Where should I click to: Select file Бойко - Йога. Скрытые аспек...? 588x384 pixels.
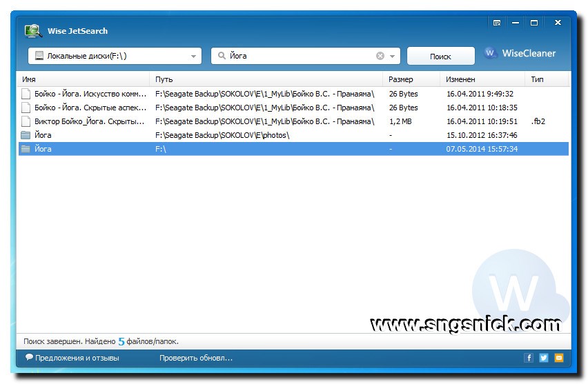[x=90, y=108]
